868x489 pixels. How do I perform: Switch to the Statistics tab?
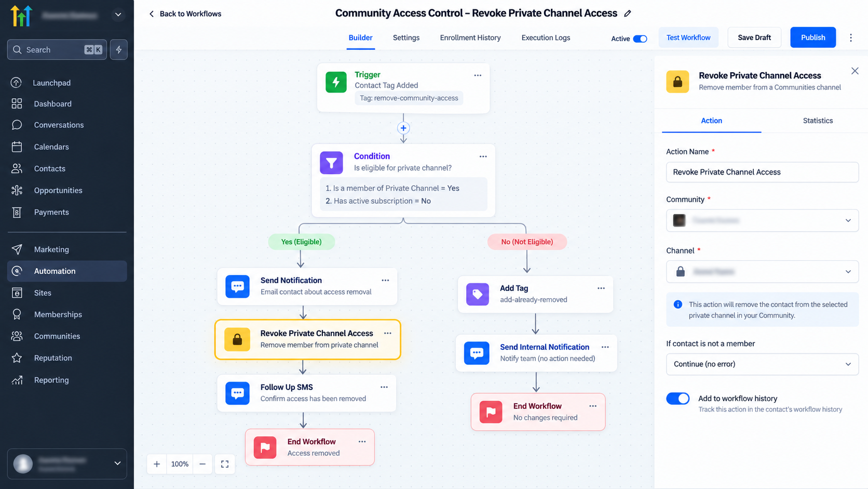pos(818,121)
